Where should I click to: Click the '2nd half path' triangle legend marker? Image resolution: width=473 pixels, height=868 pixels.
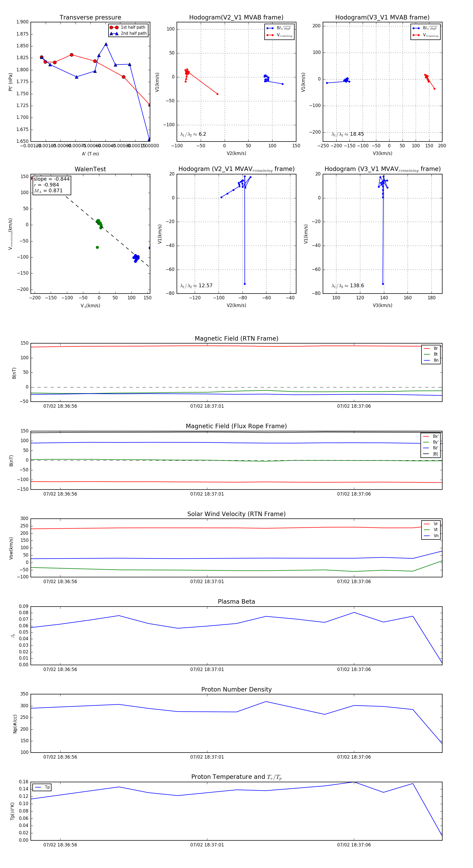(x=114, y=33)
